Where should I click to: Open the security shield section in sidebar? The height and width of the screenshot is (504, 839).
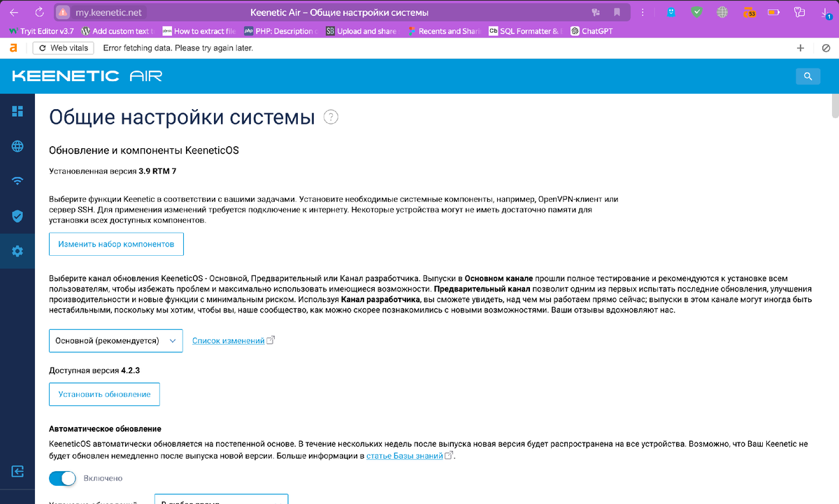[17, 216]
